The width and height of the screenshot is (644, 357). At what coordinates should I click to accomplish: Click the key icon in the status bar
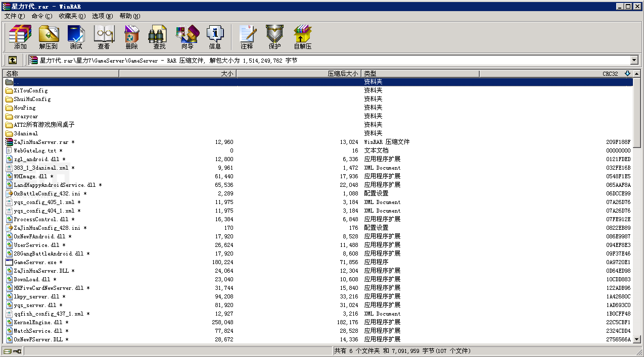tap(17, 351)
